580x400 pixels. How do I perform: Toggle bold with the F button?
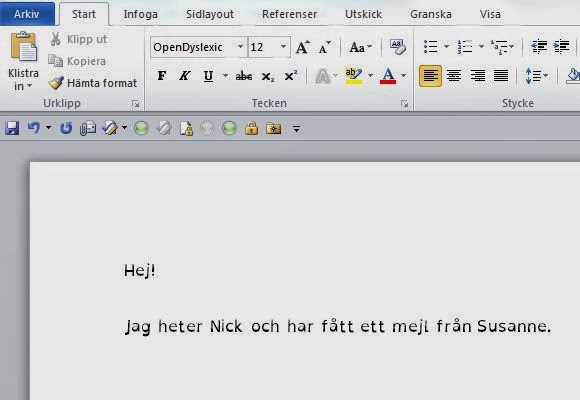[x=162, y=76]
